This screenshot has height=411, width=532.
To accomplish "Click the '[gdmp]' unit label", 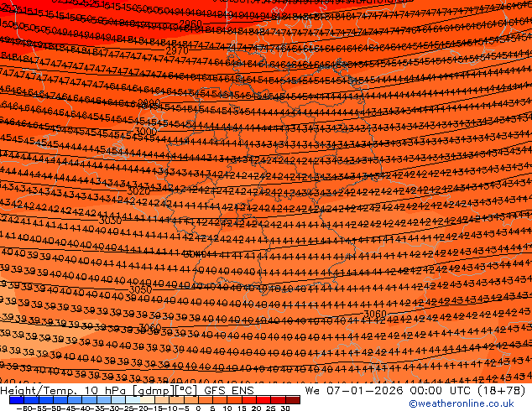I will 154,391.
